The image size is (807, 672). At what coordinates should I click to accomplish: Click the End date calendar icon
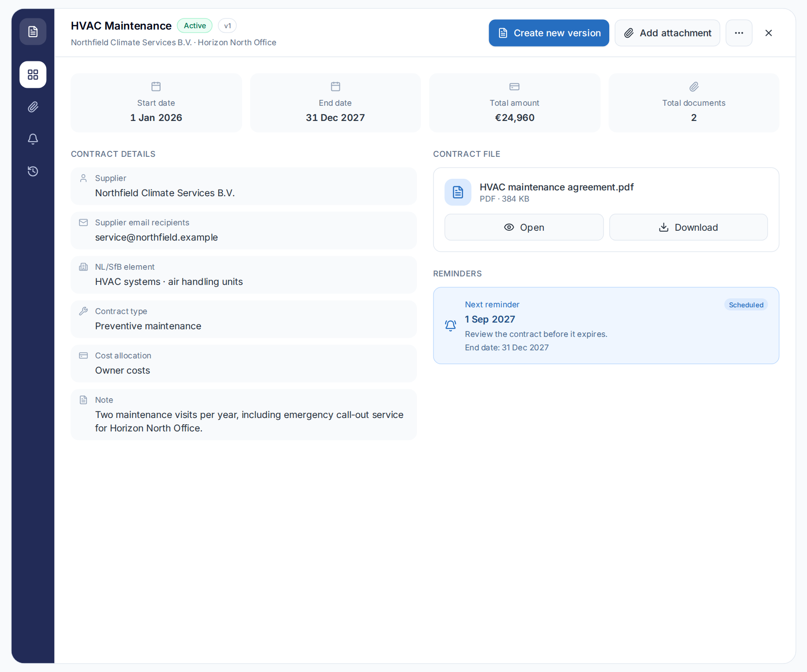coord(335,86)
